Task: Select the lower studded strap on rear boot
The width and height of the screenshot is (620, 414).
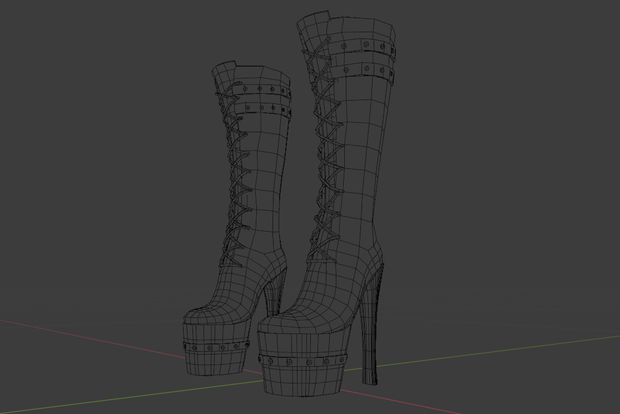Action: [x=264, y=108]
